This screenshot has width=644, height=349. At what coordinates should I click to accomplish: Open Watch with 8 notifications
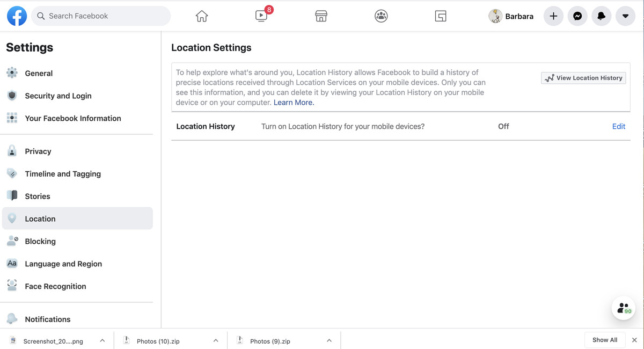(x=261, y=16)
